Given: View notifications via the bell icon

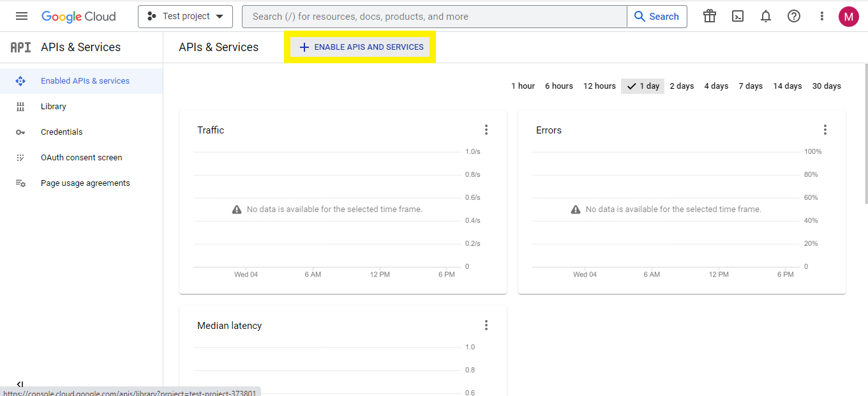Looking at the screenshot, I should click(x=765, y=16).
